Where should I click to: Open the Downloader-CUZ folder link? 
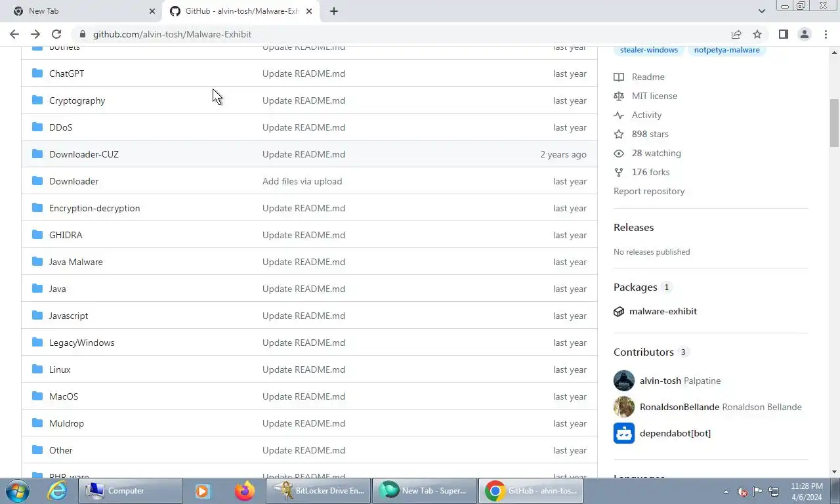tap(84, 154)
